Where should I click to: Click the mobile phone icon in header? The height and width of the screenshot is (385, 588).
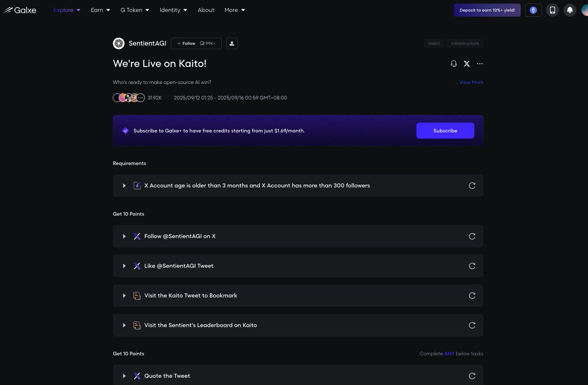553,10
